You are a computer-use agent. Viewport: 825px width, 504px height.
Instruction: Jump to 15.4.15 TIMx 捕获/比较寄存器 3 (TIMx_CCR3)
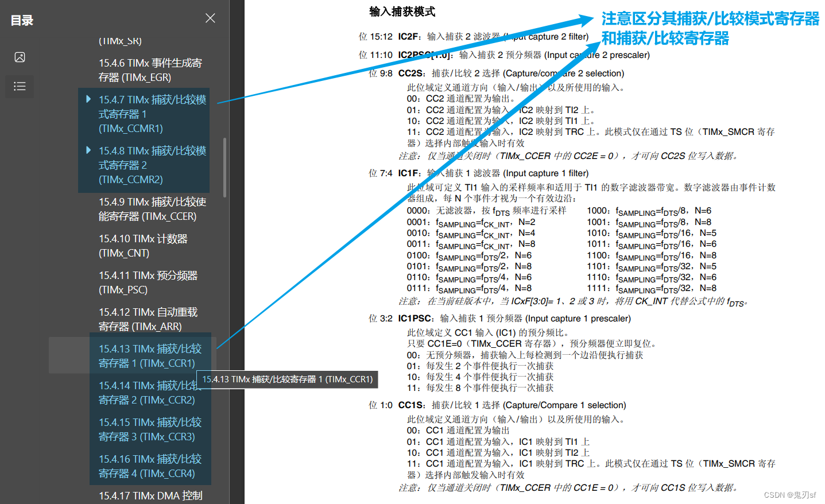coord(150,429)
